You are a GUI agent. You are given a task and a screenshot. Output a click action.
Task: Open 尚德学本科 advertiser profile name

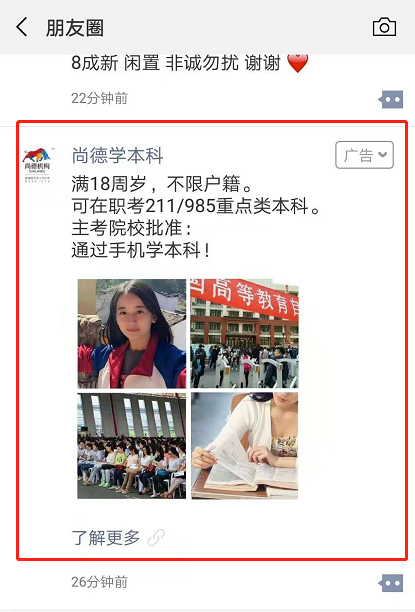coord(117,155)
